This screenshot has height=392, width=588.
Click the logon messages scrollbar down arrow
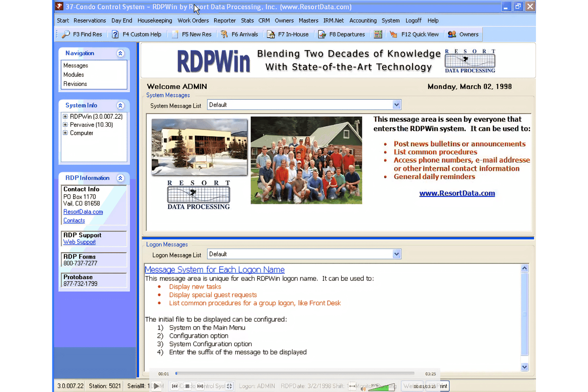pyautogui.click(x=524, y=367)
